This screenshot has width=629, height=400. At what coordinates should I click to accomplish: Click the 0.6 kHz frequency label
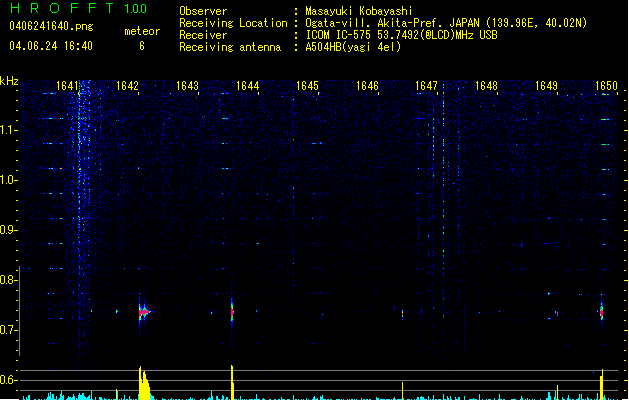pos(8,380)
